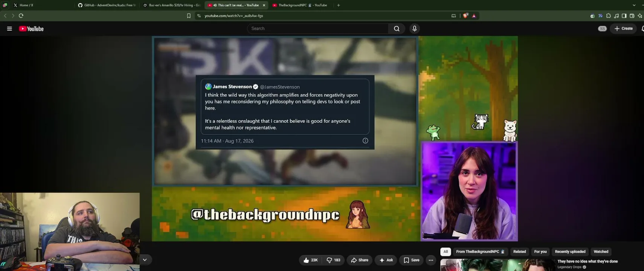The height and width of the screenshot is (271, 644).
Task: Select the Related filter chip
Action: 519,251
